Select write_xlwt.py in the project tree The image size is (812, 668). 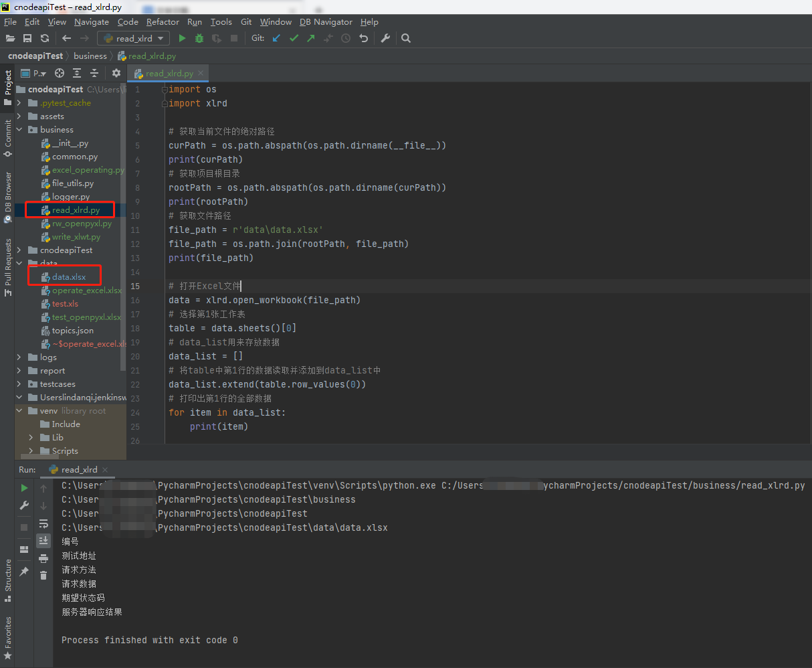pyautogui.click(x=76, y=237)
